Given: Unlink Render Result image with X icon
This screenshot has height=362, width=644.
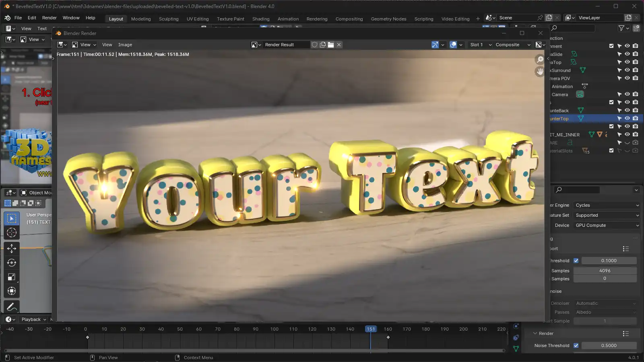Looking at the screenshot, I should point(339,45).
